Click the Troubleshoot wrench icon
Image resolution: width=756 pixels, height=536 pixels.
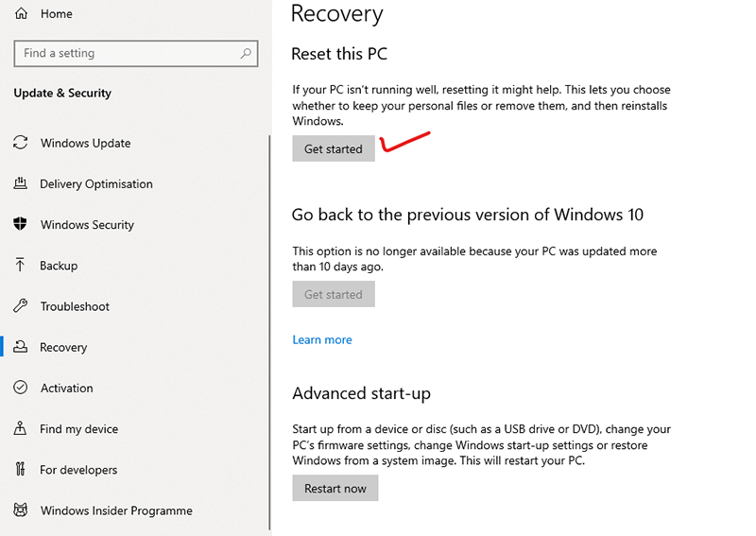click(x=21, y=306)
